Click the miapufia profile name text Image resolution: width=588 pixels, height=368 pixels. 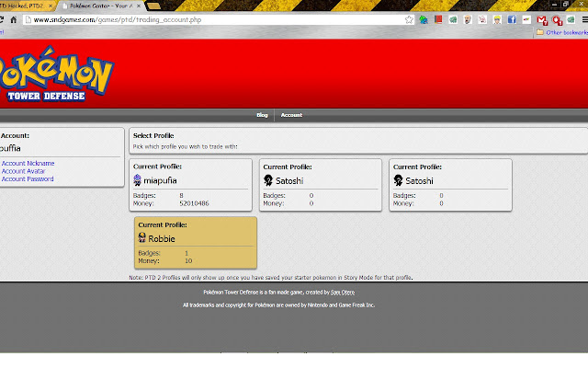[x=160, y=180]
